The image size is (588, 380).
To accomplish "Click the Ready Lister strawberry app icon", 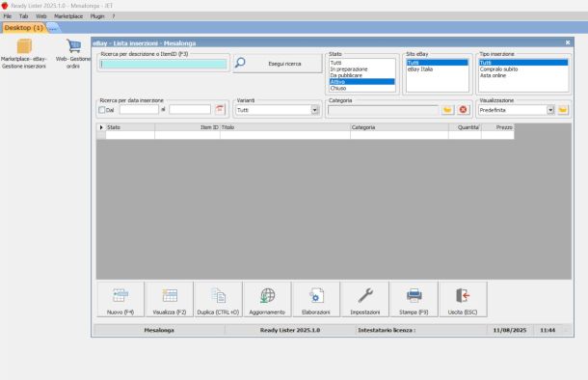I will tap(5, 5).
